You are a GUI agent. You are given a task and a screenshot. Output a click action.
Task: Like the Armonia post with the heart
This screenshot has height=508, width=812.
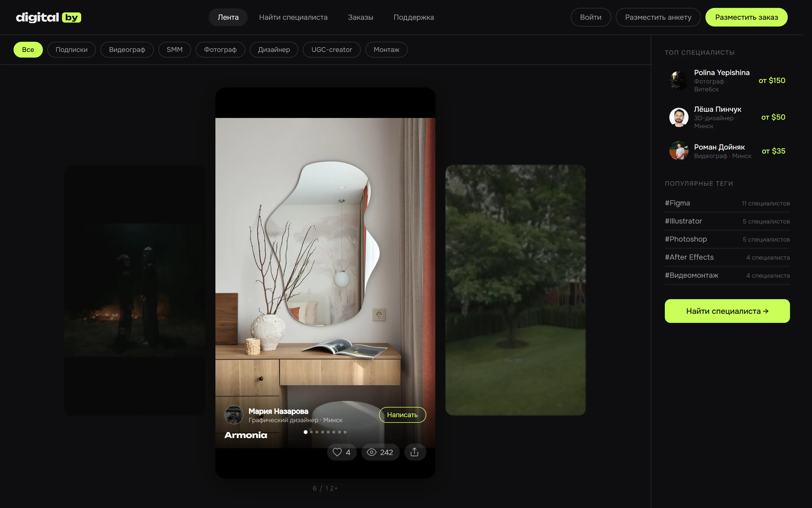point(342,452)
